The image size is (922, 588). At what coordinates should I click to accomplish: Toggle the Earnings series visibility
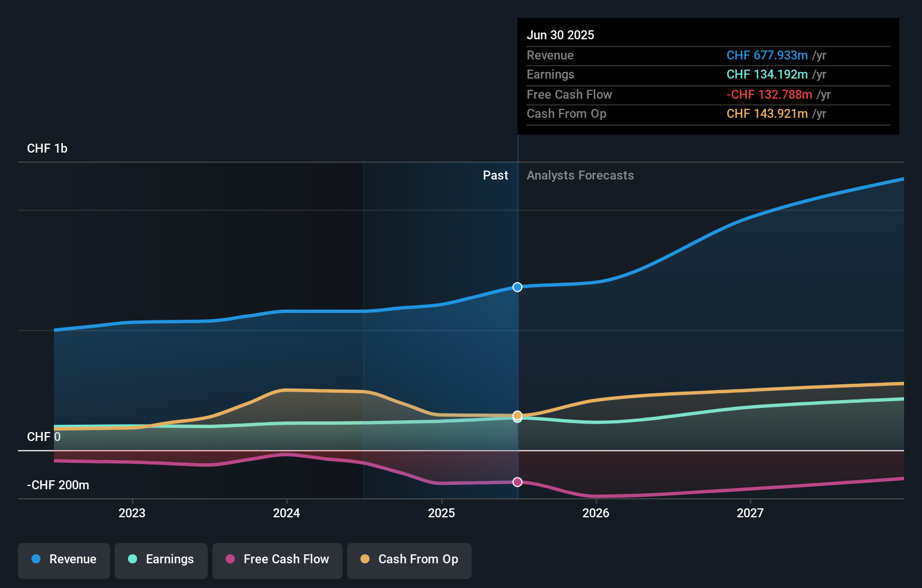[161, 560]
